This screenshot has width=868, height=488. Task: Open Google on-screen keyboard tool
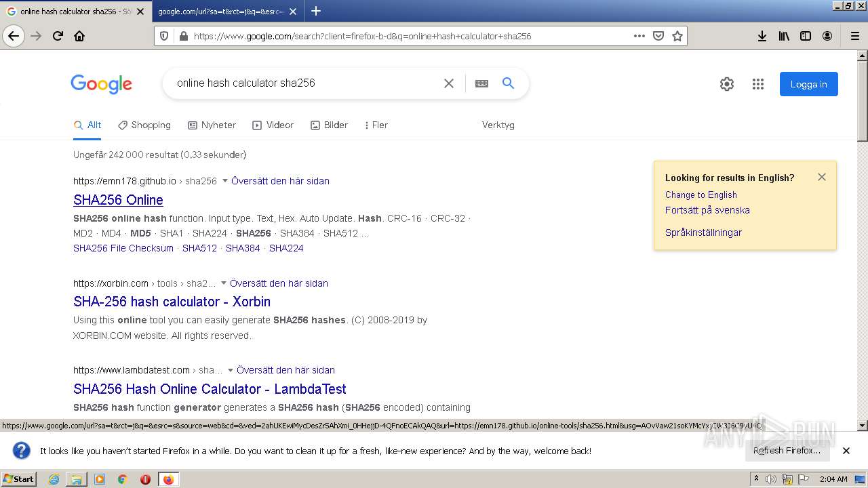pyautogui.click(x=481, y=83)
